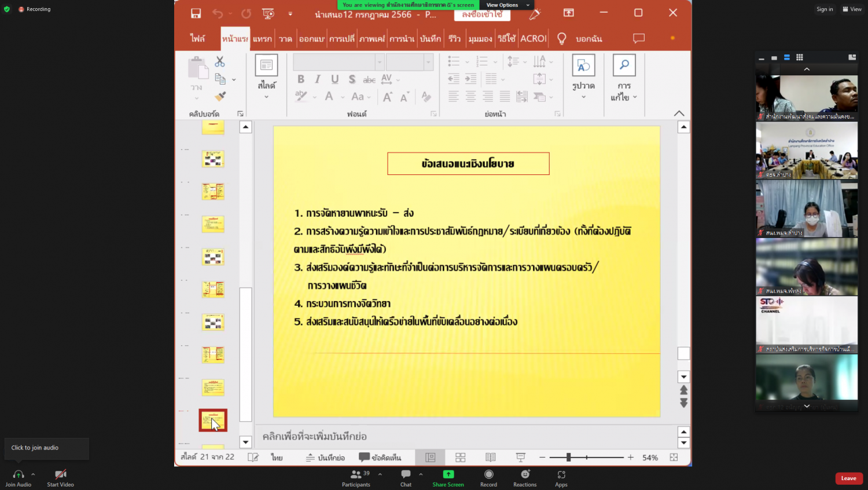Start Slide Show from status bar icon
Viewport: 868px width, 490px height.
(521, 457)
